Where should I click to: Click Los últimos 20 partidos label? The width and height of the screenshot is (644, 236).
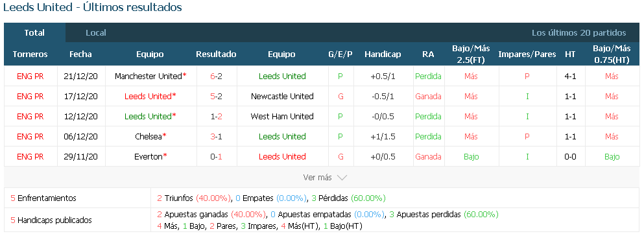click(x=578, y=33)
